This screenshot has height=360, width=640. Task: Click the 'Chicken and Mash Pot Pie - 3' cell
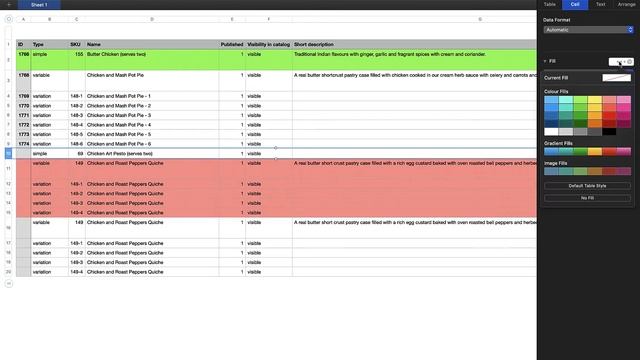point(152,116)
